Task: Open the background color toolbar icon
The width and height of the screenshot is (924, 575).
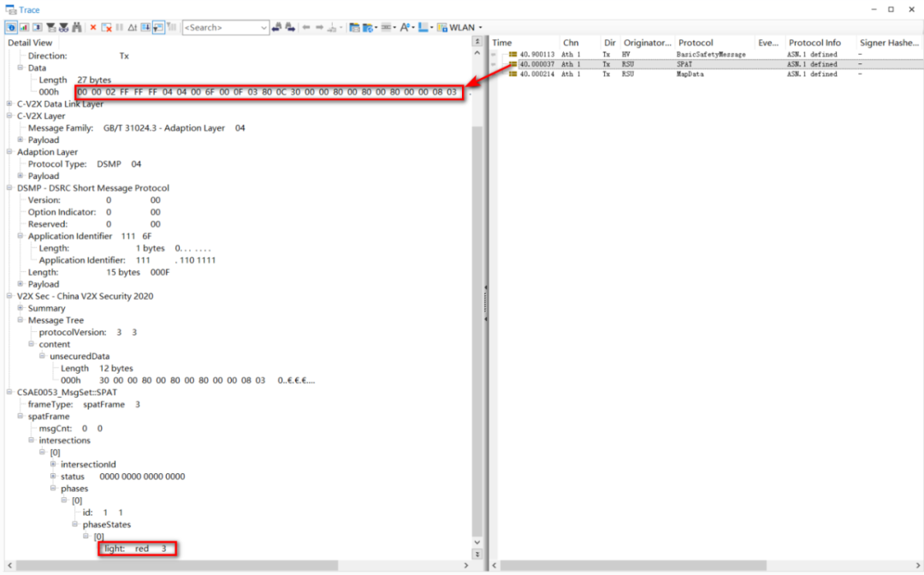Action: pyautogui.click(x=423, y=27)
